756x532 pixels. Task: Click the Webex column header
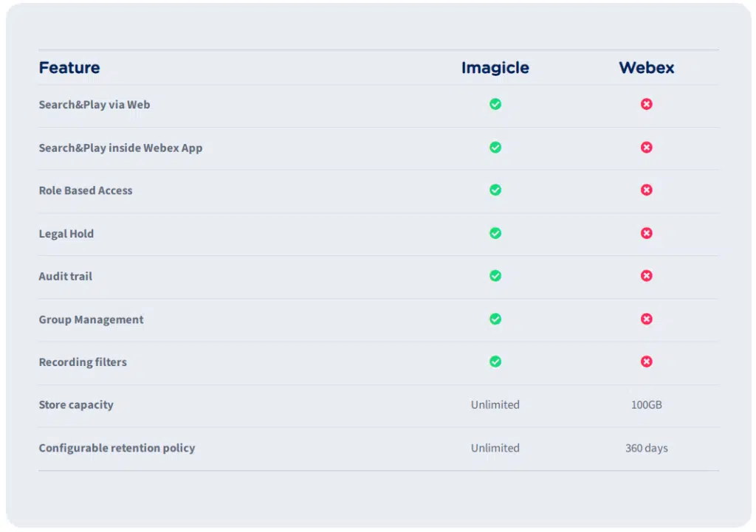(647, 68)
